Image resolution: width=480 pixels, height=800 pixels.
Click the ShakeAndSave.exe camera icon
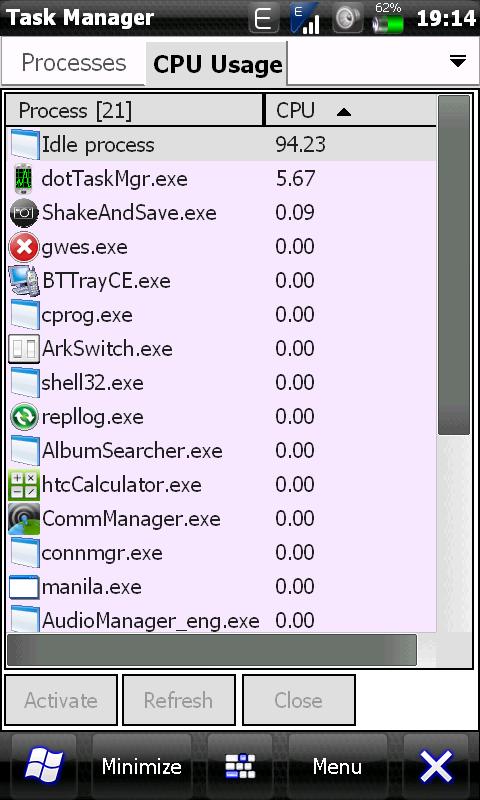coord(23,213)
